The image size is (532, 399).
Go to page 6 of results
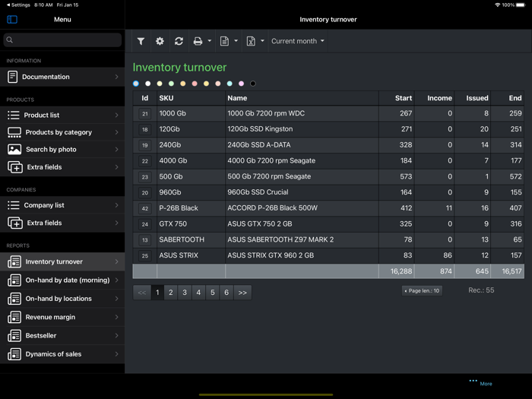[226, 293]
